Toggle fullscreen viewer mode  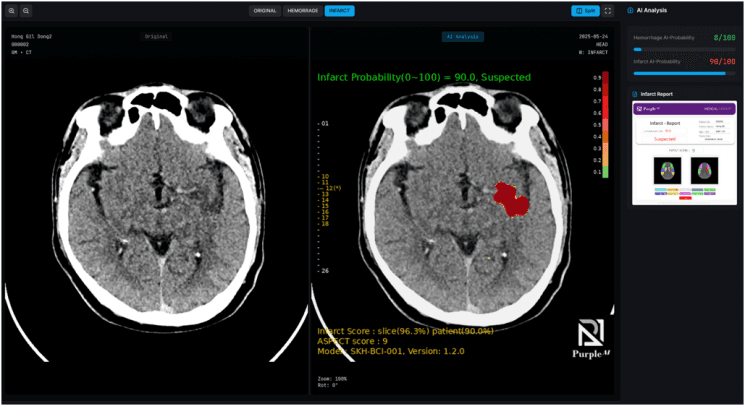tap(608, 11)
